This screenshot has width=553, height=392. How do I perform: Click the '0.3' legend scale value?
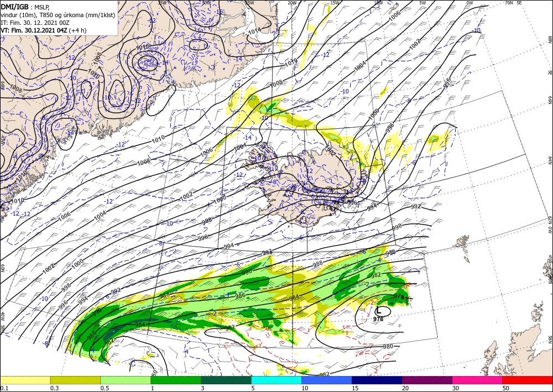(54, 388)
